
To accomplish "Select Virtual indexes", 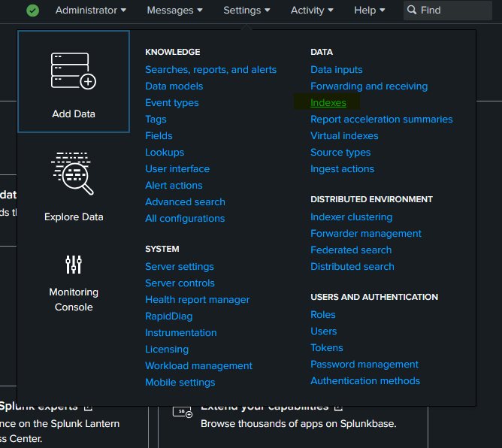I will [x=344, y=136].
